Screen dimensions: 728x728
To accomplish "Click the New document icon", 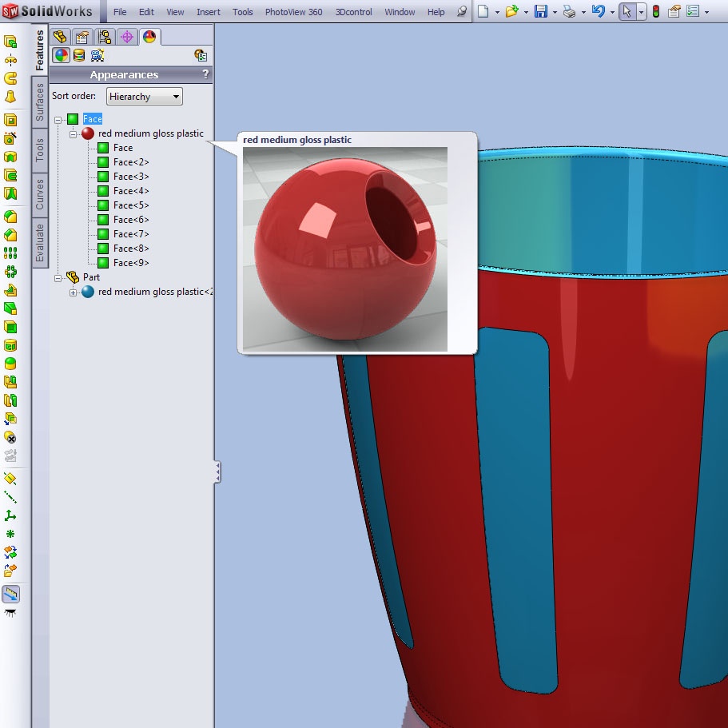I will pos(483,12).
